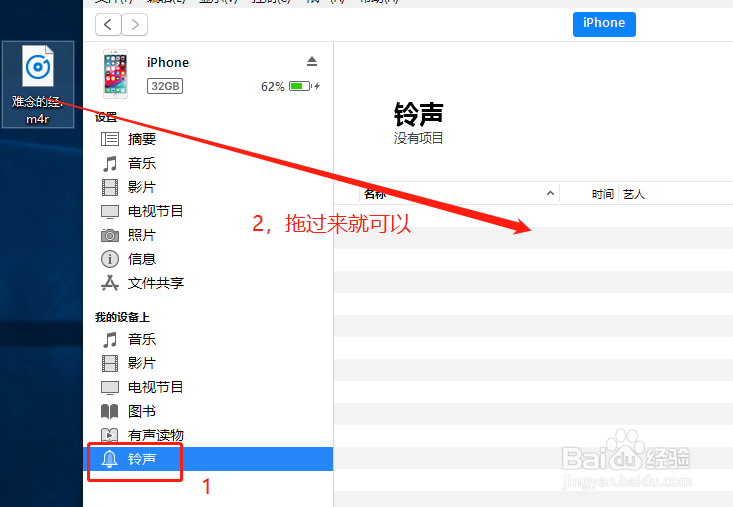
Task: Eject the iPhone using the eject icon
Action: tap(312, 61)
